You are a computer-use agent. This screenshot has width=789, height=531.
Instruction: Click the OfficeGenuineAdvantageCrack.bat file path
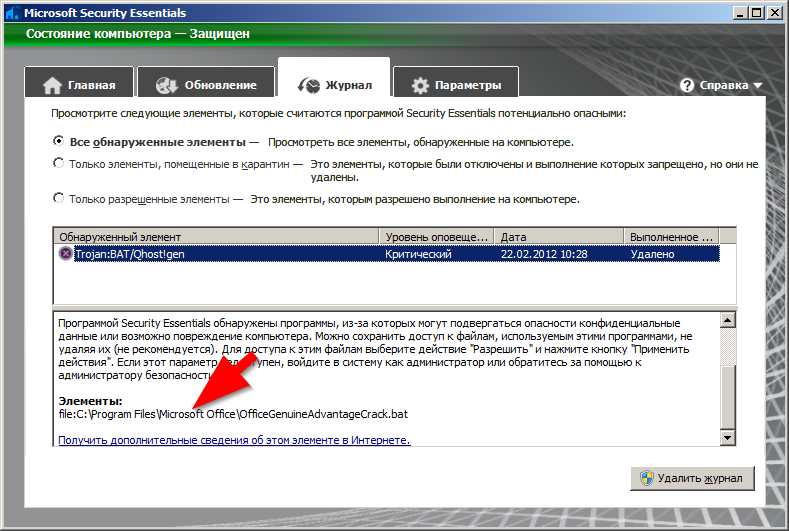click(x=233, y=414)
